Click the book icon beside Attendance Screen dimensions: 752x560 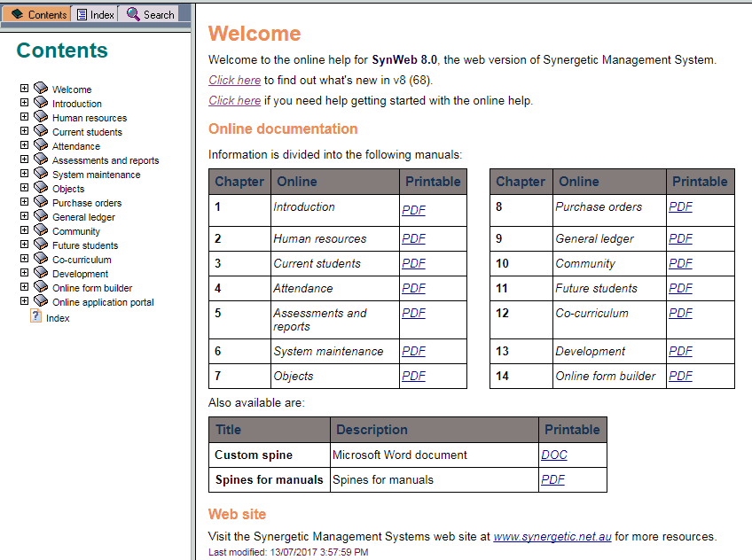point(41,144)
